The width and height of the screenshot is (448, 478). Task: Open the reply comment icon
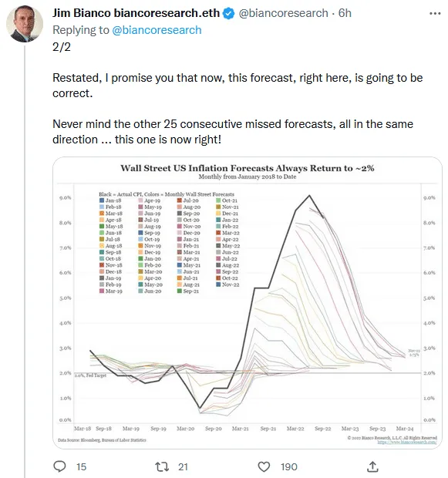pos(59,466)
